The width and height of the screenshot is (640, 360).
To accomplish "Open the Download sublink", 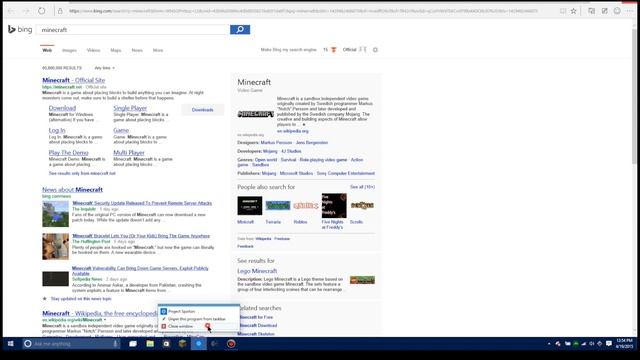I will (x=62, y=108).
